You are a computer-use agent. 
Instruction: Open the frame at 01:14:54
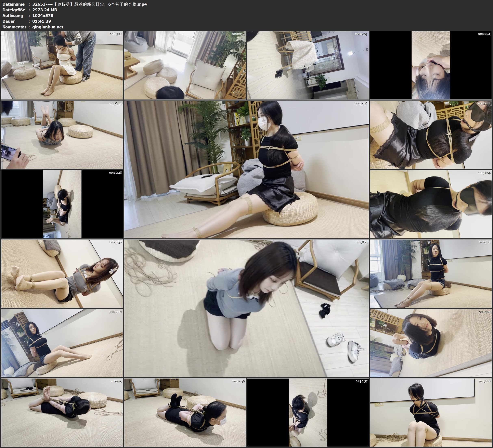(431, 343)
